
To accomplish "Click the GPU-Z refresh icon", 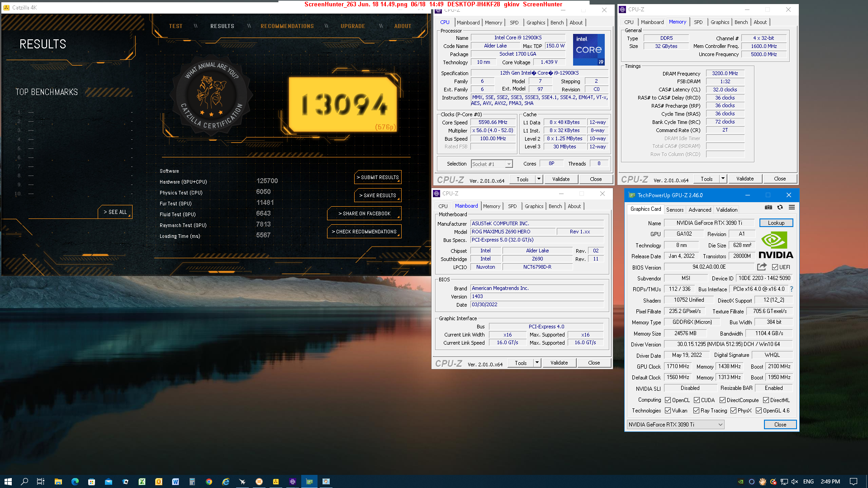I will pos(780,207).
